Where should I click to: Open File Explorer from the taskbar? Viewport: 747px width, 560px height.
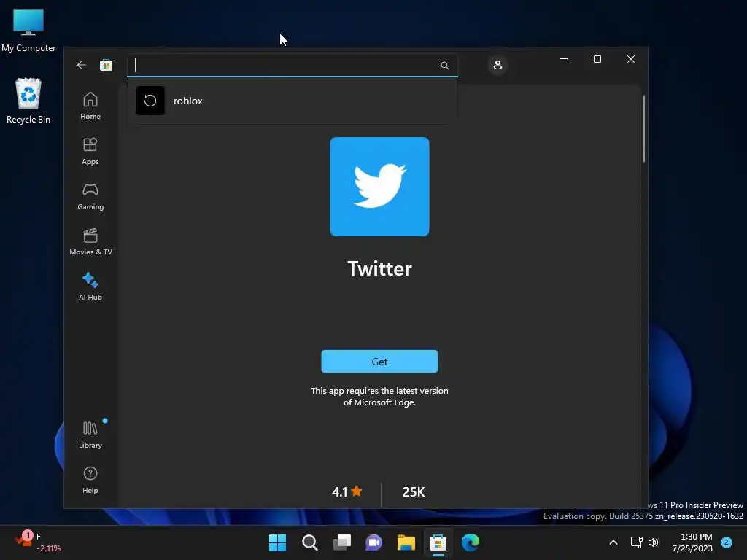click(x=406, y=542)
